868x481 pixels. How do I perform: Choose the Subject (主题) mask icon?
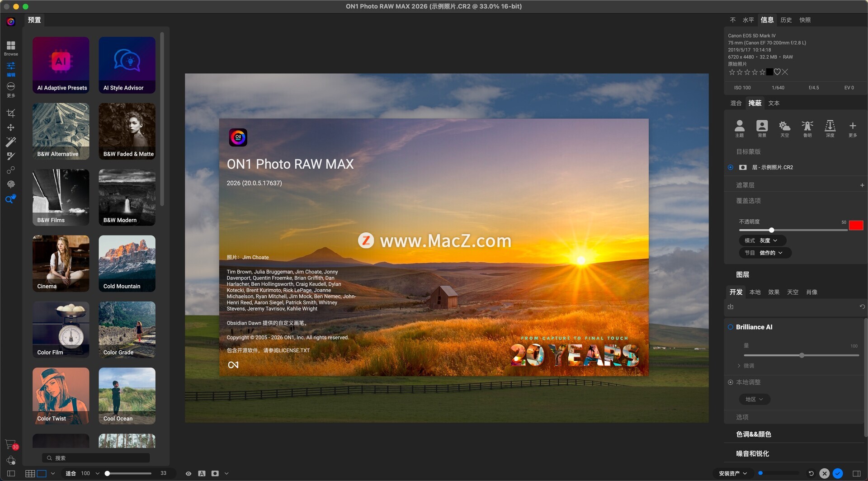[739, 128]
